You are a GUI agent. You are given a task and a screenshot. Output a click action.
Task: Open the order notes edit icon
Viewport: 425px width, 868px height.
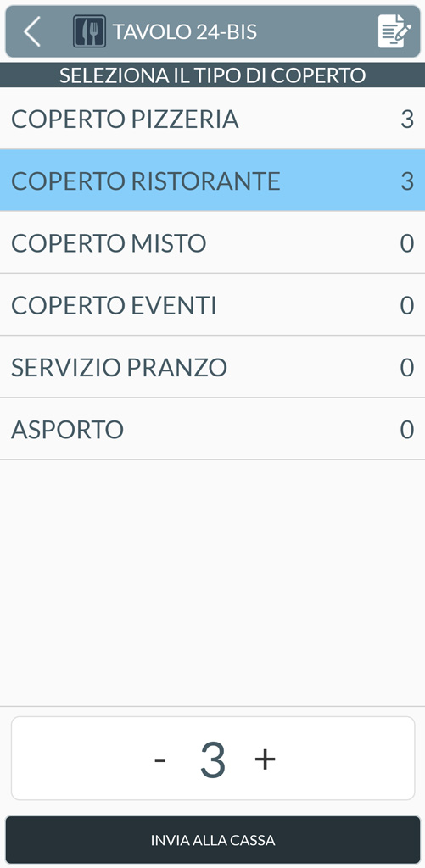tap(394, 31)
